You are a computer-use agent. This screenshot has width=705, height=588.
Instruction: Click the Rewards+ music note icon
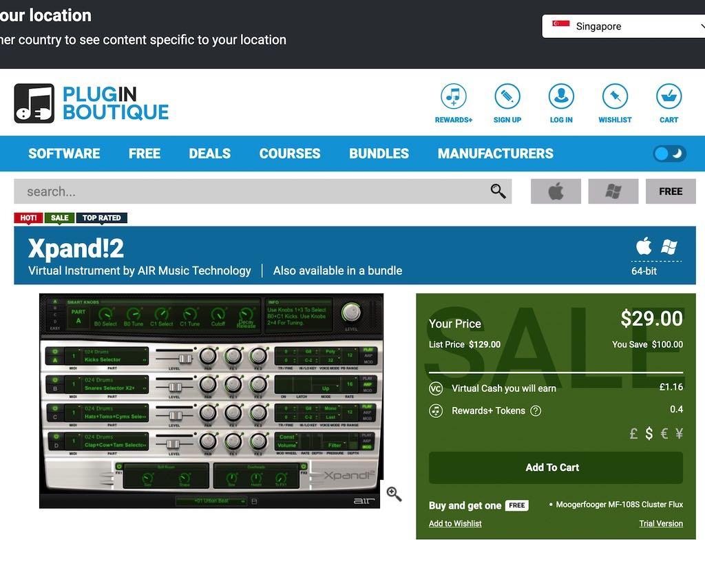pyautogui.click(x=453, y=97)
